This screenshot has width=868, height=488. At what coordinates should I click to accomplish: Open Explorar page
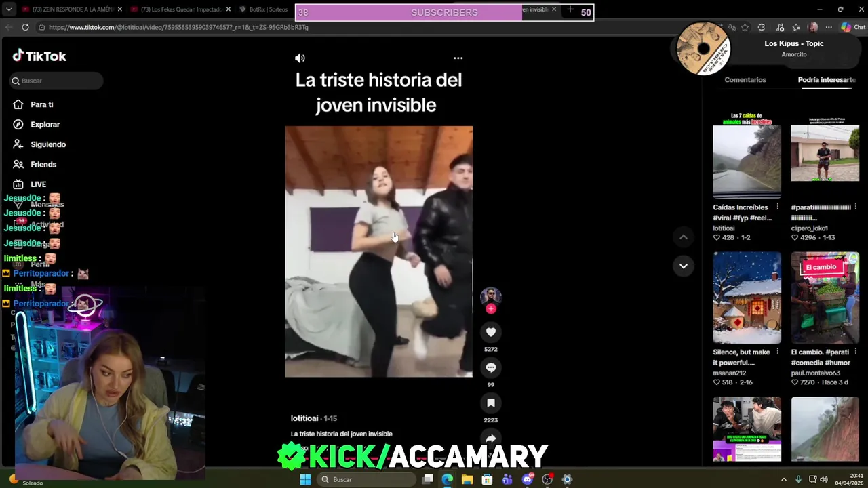[x=45, y=125]
